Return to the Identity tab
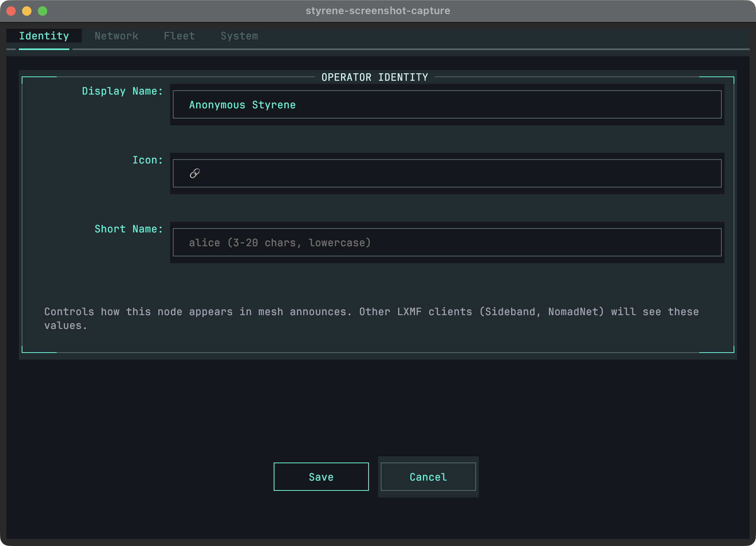Viewport: 756px width, 546px height. click(x=44, y=36)
